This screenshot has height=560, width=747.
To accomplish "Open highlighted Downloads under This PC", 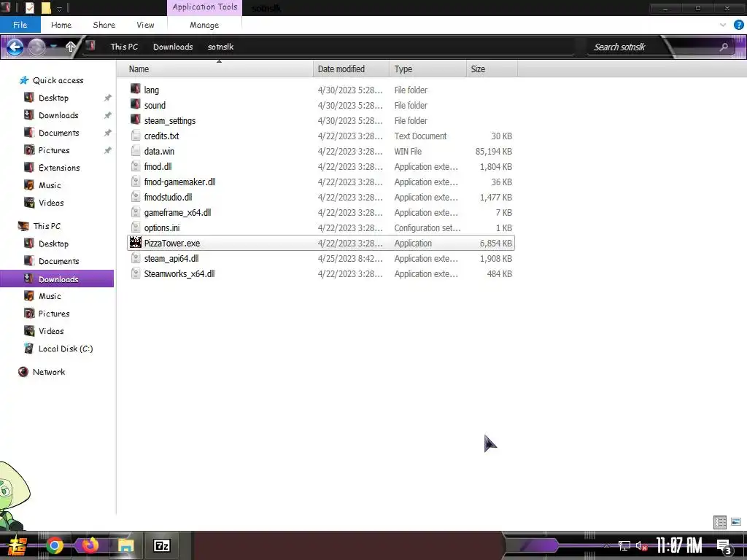I will click(x=57, y=279).
